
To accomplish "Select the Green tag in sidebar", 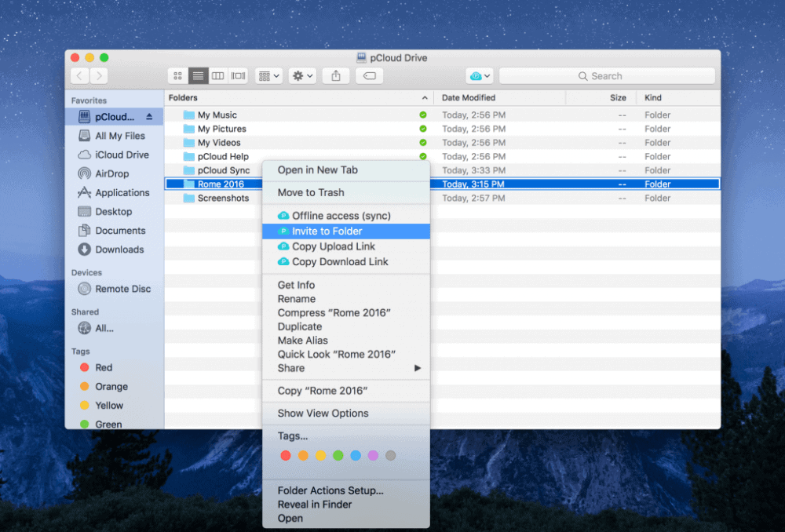I will tap(114, 424).
